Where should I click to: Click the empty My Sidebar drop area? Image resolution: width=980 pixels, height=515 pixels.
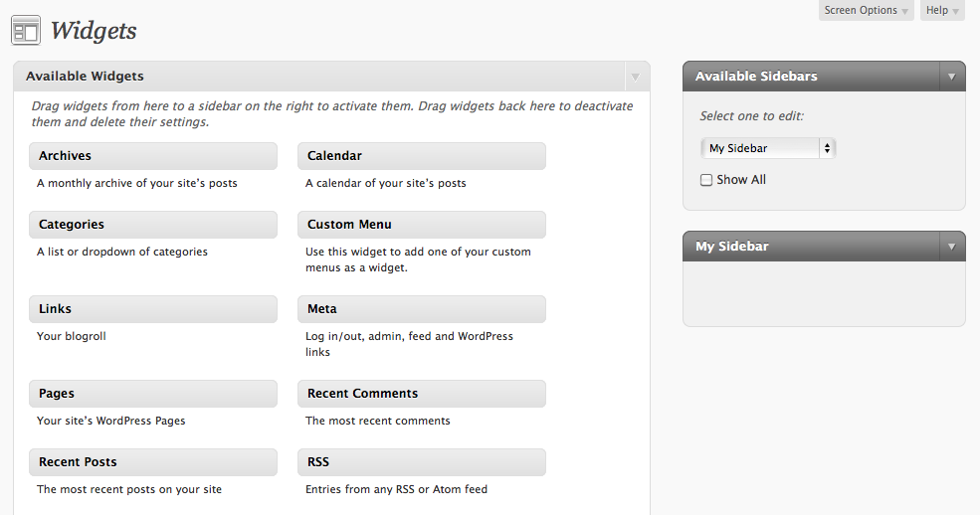(824, 292)
